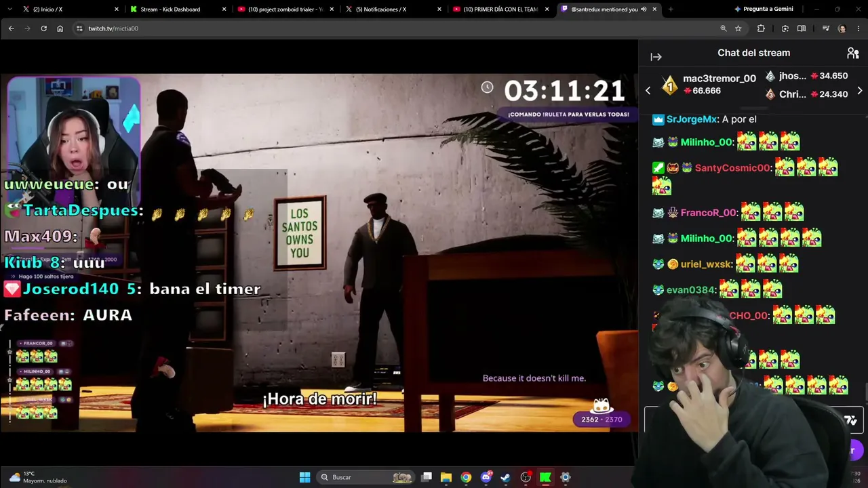This screenshot has height=488, width=868.
Task: Open top gifter mac3tremor_00 leaderboard entry
Action: (709, 85)
